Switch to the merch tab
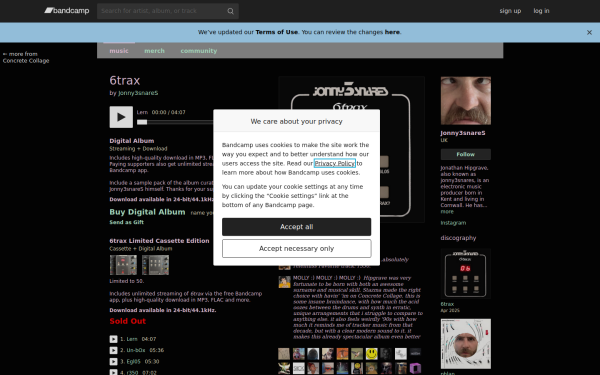The height and width of the screenshot is (375, 600). (x=155, y=51)
